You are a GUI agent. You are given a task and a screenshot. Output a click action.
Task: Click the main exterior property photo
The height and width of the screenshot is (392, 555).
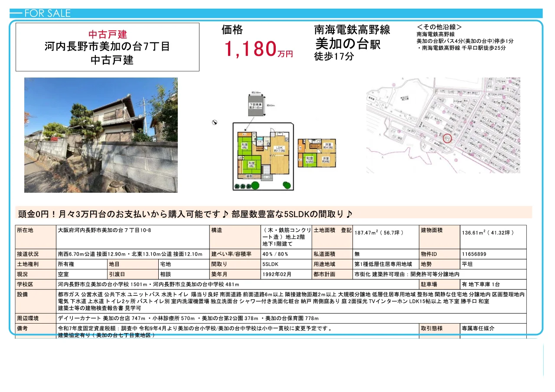pyautogui.click(x=101, y=135)
